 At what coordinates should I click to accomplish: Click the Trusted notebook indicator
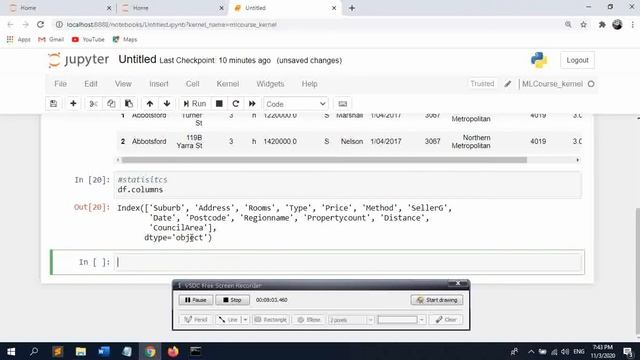tap(482, 84)
